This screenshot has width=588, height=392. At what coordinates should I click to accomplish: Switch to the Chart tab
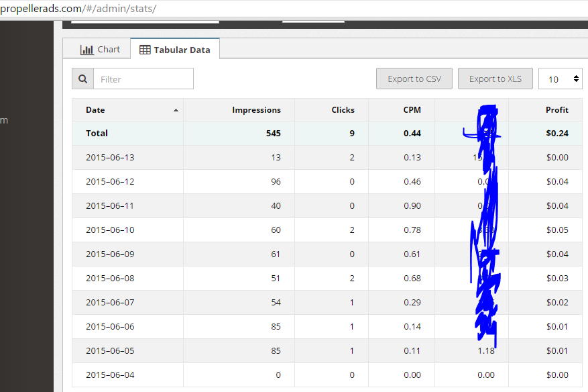(100, 50)
